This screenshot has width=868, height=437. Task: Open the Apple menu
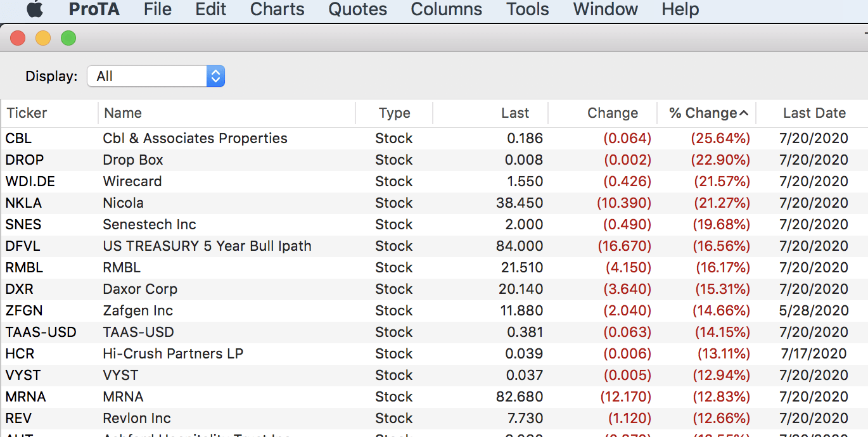click(35, 9)
